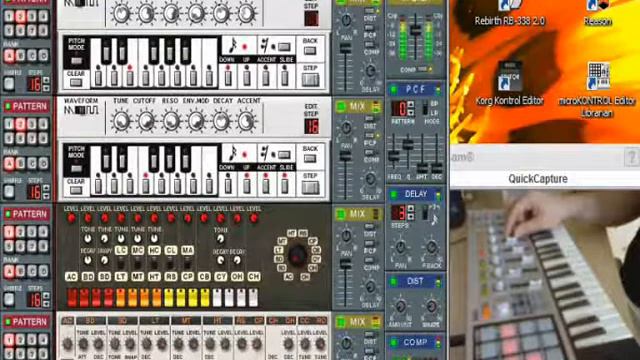
Task: Decrease second synth steps with down arrow
Action: pyautogui.click(x=46, y=196)
